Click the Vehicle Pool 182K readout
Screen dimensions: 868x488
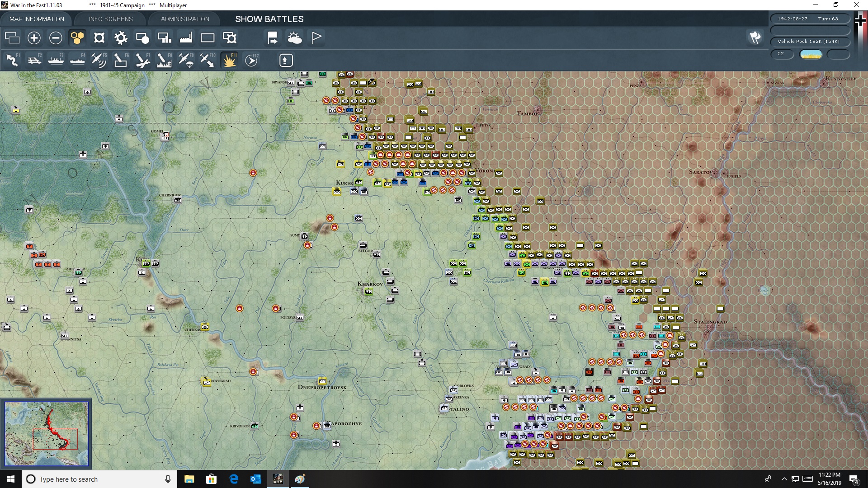[x=810, y=42]
